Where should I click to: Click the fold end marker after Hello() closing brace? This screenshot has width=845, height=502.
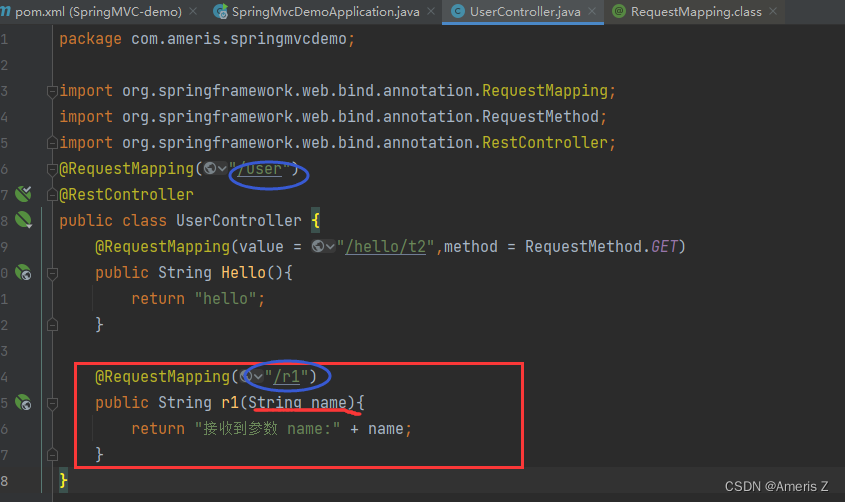pos(52,325)
